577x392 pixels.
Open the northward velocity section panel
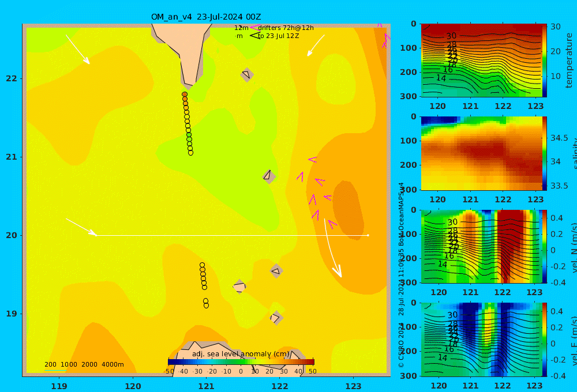[x=482, y=246]
